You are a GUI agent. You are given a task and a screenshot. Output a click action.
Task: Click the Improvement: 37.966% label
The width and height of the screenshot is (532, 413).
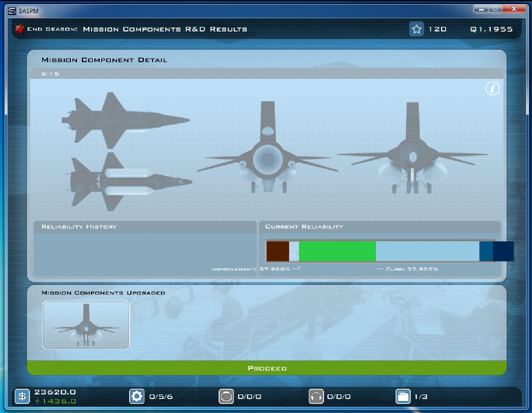[250, 269]
